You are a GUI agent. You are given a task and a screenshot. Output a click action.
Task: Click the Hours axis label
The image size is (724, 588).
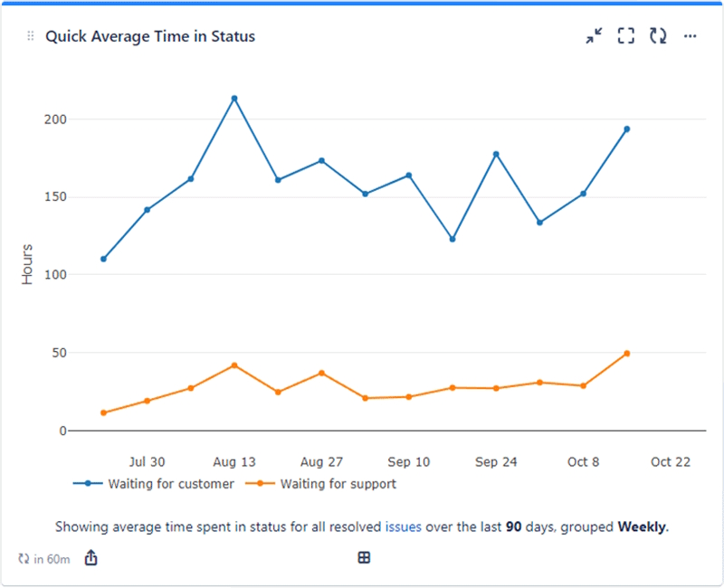[x=26, y=261]
